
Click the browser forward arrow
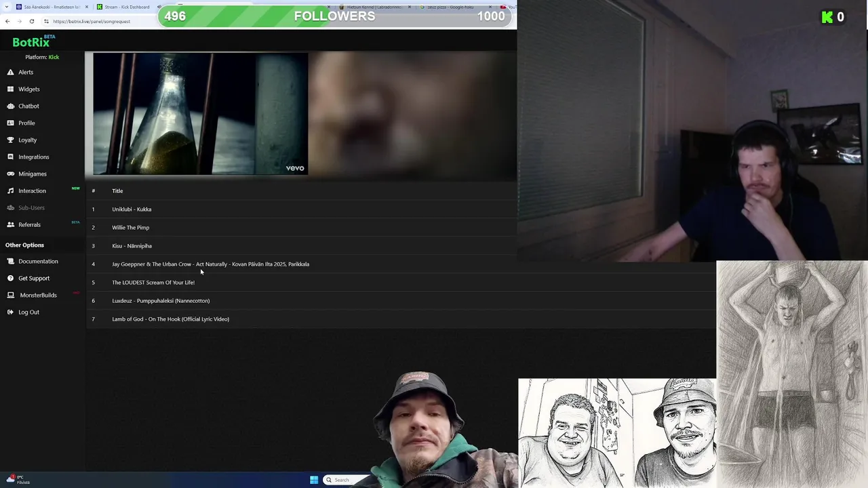[19, 21]
